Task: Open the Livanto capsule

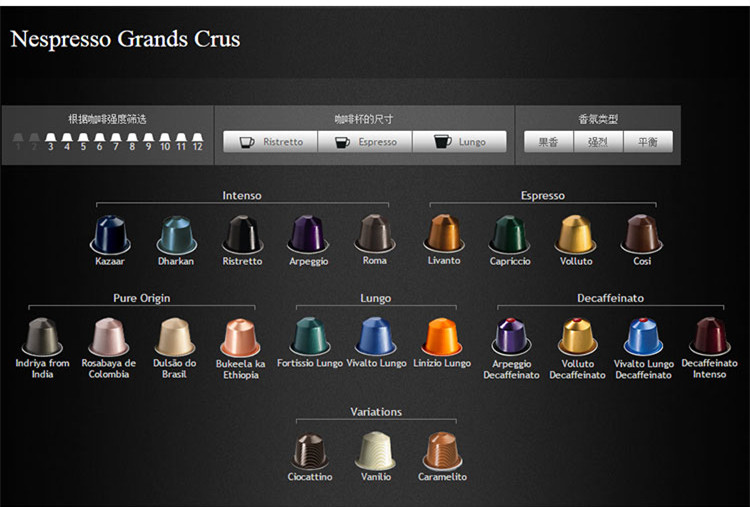Action: click(444, 234)
